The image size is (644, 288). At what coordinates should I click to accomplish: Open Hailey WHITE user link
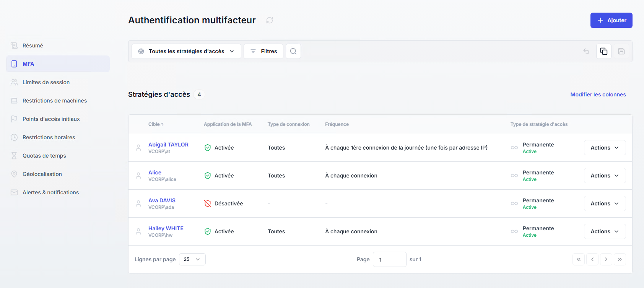[x=166, y=228]
